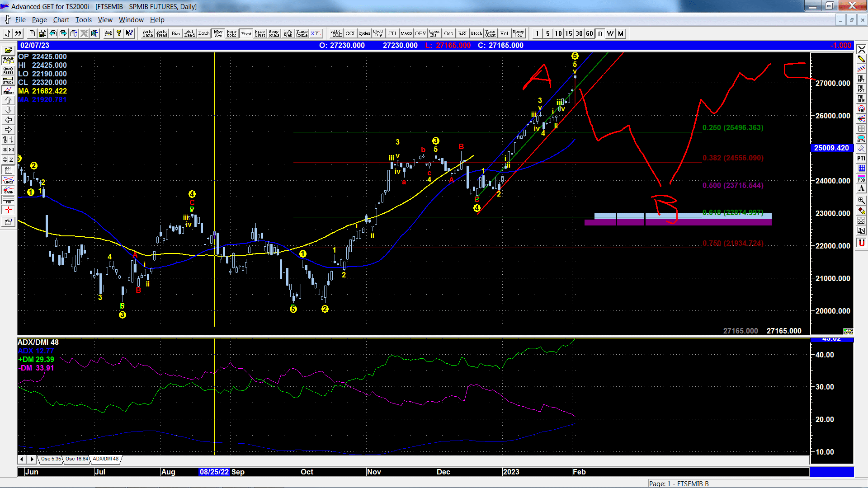Click the GANN tool icon
868x488 pixels.
click(9, 190)
